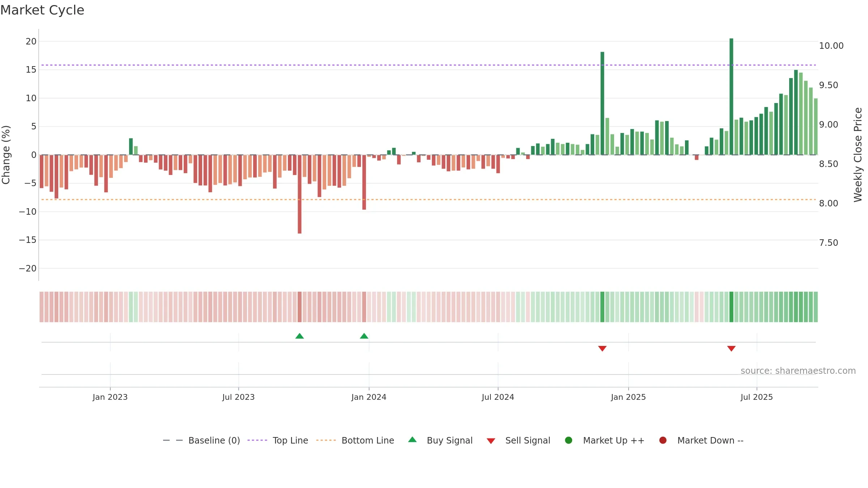Image resolution: width=868 pixels, height=488 pixels.
Task: Click the Market Down -- red circle
Action: [663, 440]
